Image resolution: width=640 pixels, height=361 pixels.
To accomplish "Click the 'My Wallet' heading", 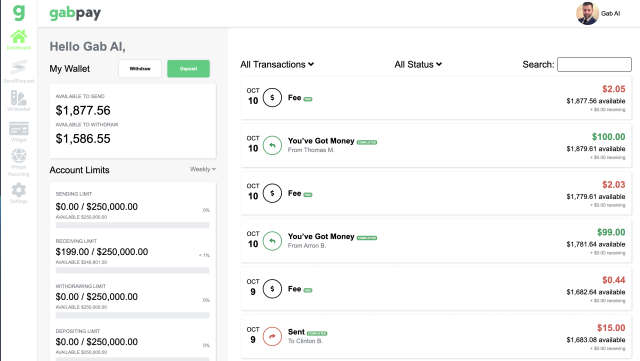I will click(69, 69).
